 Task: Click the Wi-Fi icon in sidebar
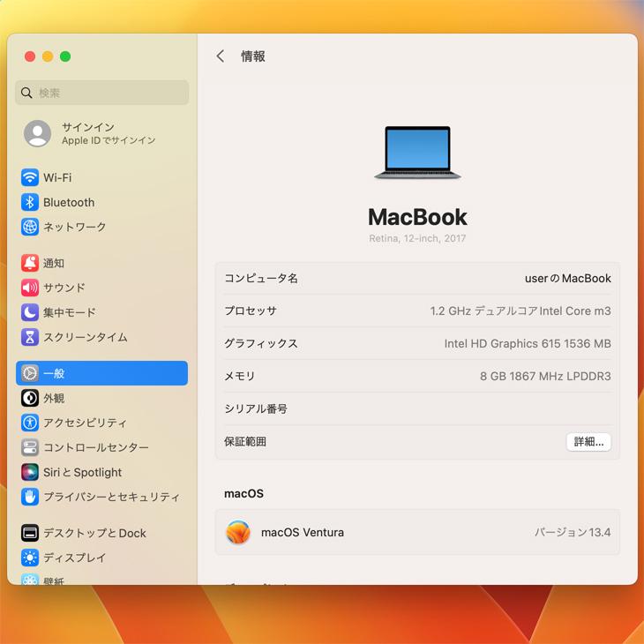30,177
